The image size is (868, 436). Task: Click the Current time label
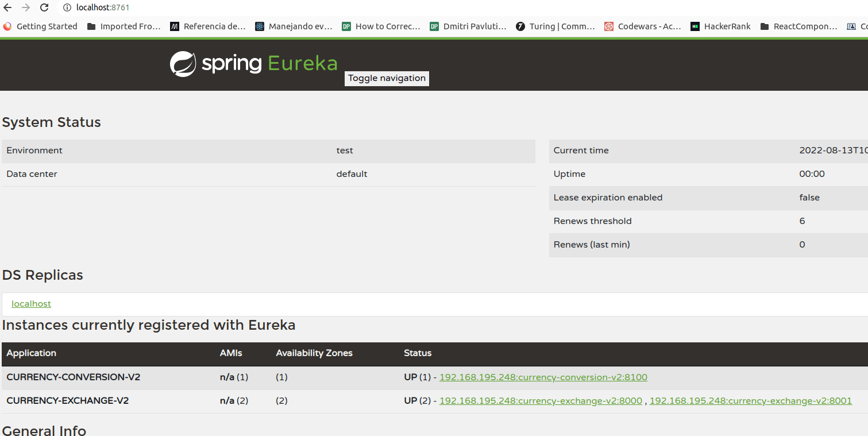[x=581, y=151]
